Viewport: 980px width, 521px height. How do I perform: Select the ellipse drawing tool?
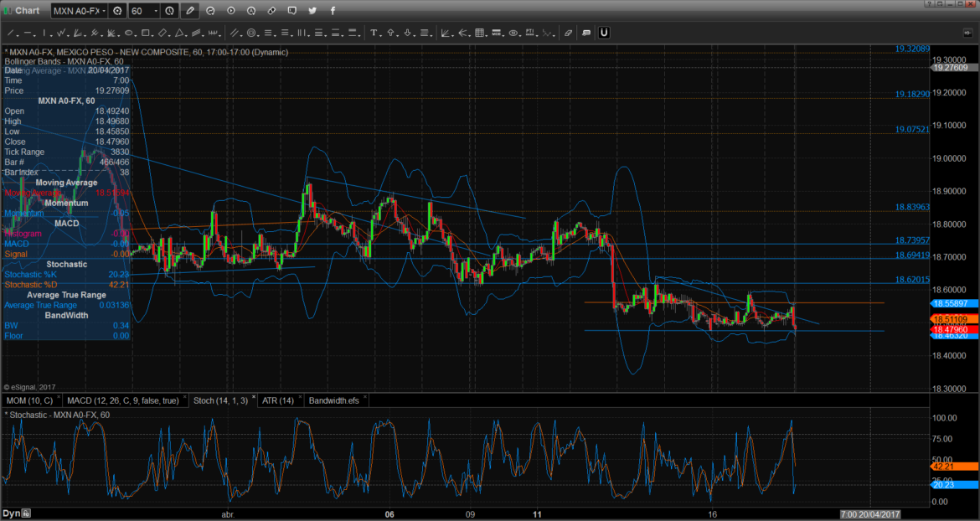[x=128, y=33]
